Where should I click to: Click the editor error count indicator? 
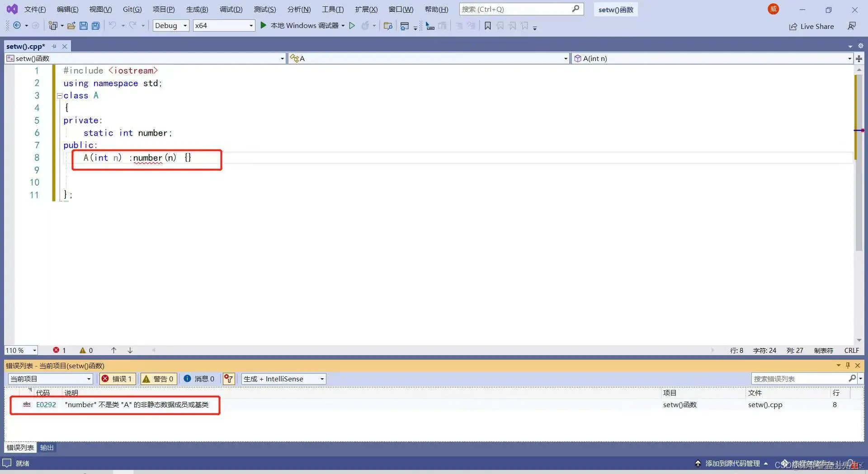(59, 350)
